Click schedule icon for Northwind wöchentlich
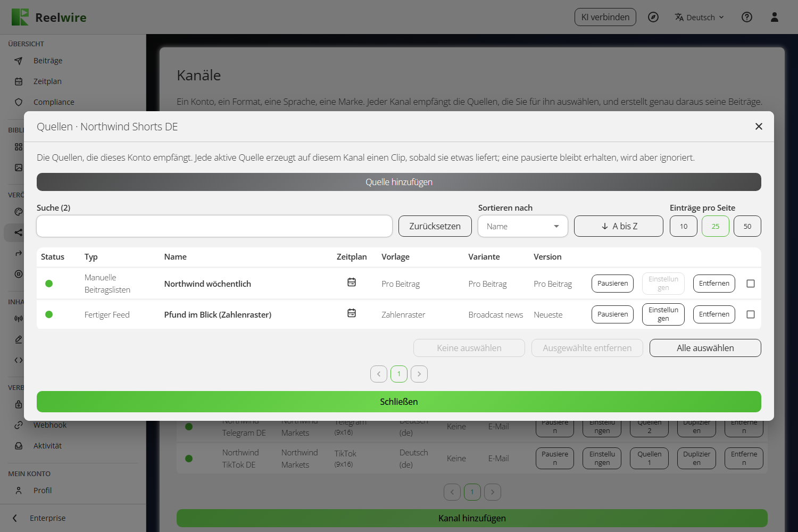798x532 pixels. tap(352, 282)
